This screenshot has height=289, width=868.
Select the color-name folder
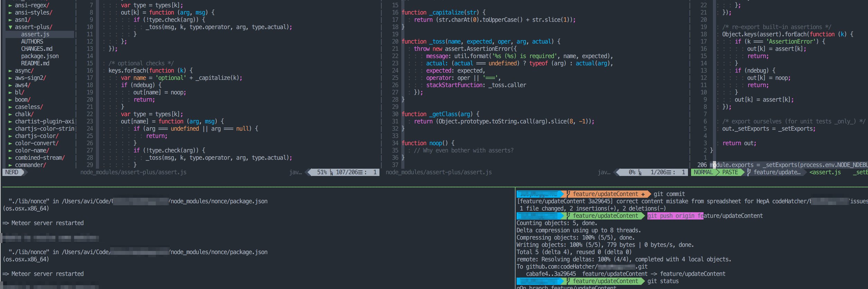(32, 151)
